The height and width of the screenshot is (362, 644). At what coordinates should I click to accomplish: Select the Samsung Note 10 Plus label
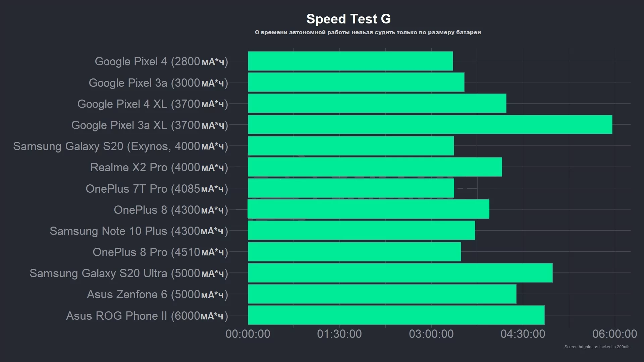pos(139,231)
